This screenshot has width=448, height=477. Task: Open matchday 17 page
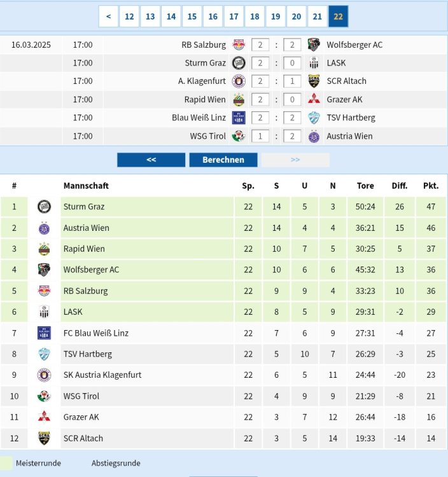point(234,17)
